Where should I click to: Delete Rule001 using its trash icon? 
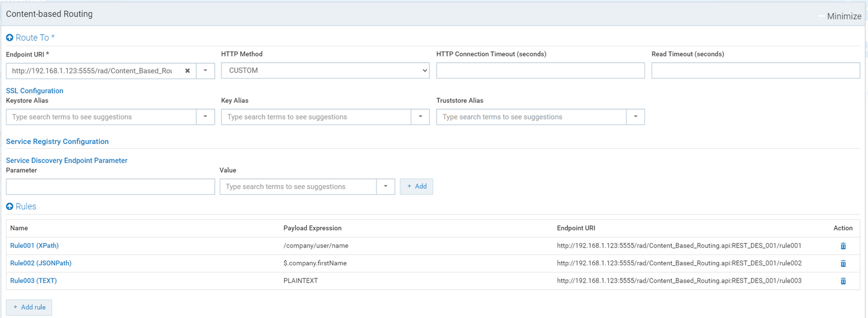843,246
